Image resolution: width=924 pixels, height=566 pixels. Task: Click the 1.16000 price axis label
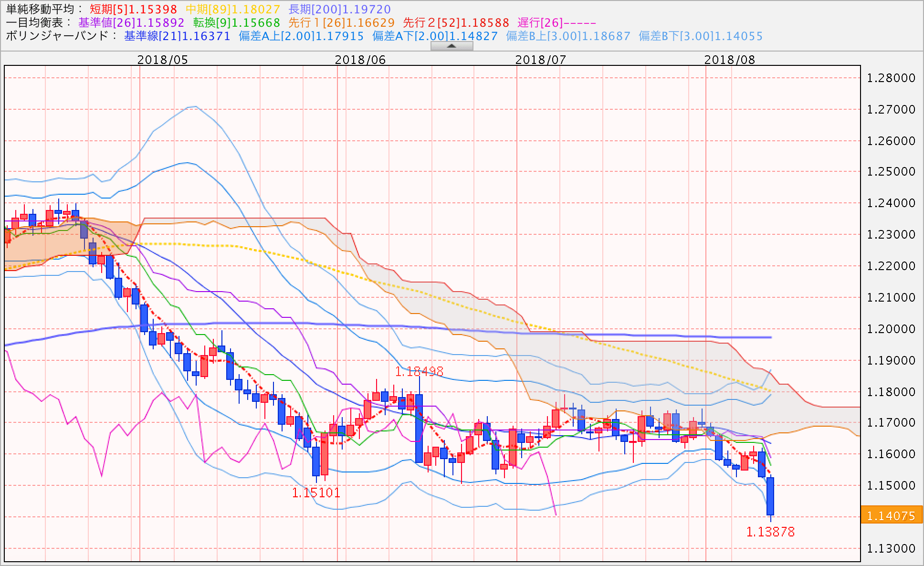coord(891,454)
